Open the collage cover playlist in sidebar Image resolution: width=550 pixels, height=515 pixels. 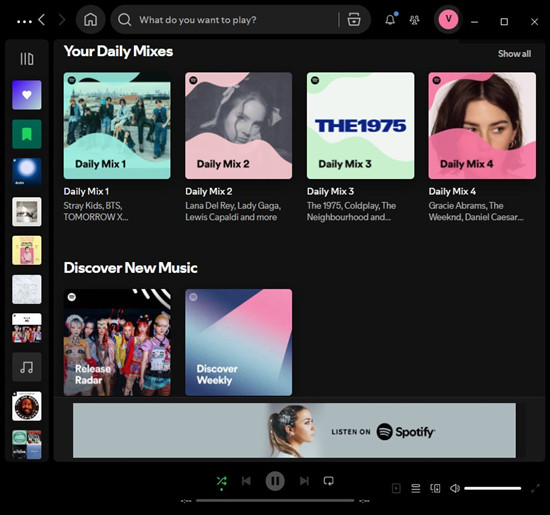27,444
